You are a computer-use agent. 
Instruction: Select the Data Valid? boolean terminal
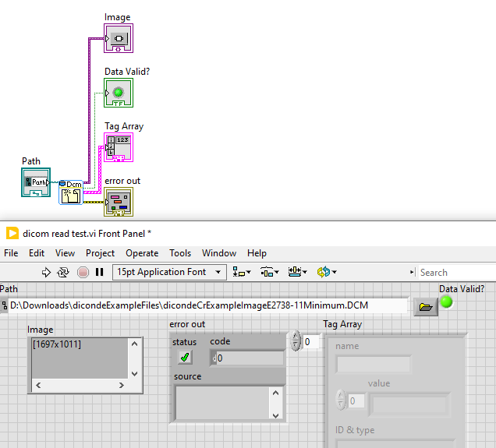pyautogui.click(x=119, y=93)
